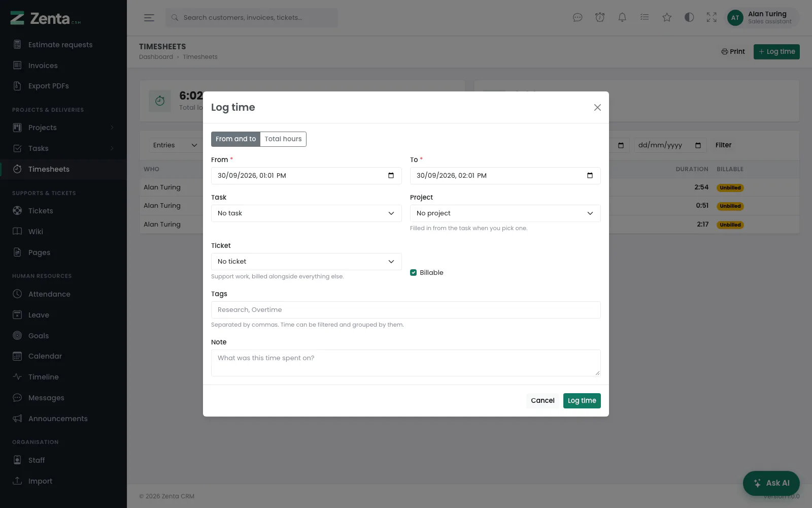Toggle dark mode contrast icon
812x508 pixels.
pyautogui.click(x=689, y=18)
